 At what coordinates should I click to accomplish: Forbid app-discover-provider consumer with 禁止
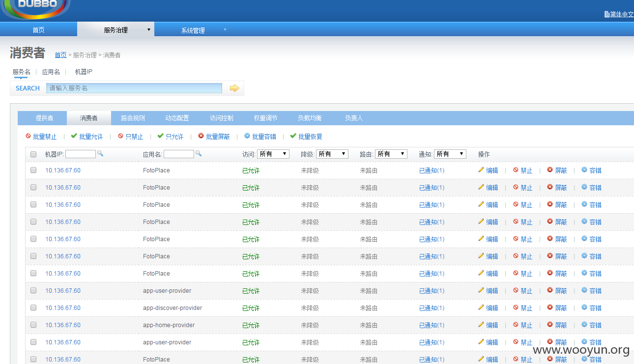[523, 308]
